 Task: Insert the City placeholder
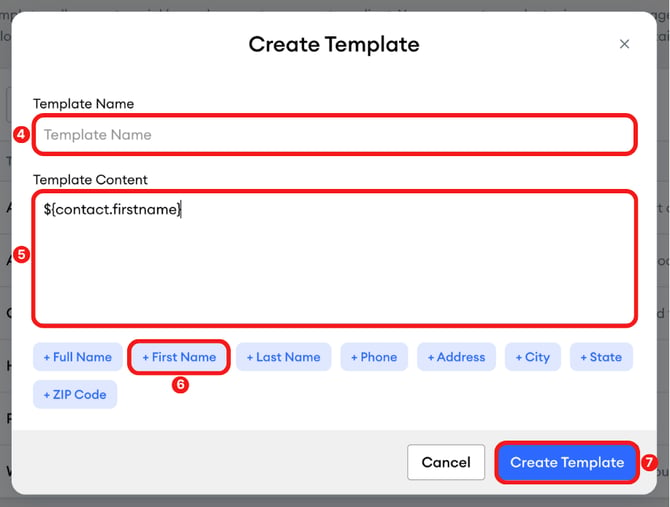click(532, 357)
